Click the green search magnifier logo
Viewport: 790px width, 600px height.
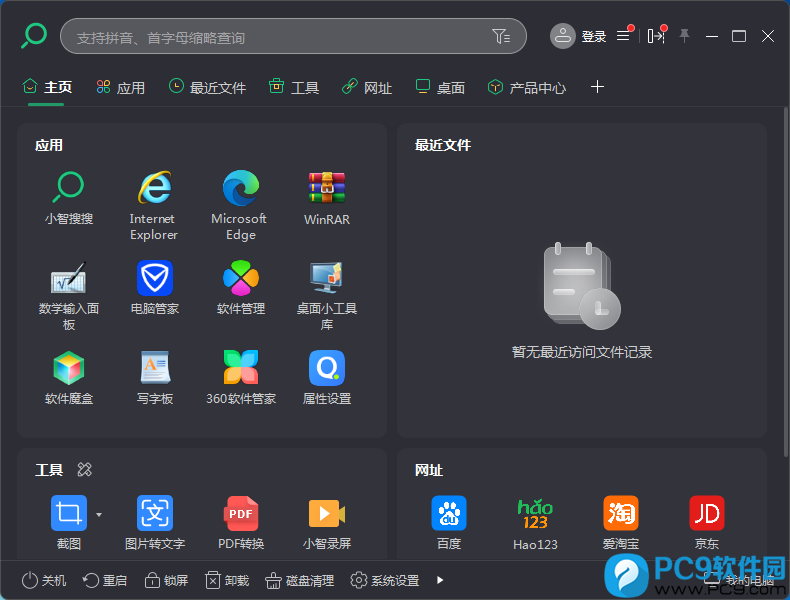(34, 36)
